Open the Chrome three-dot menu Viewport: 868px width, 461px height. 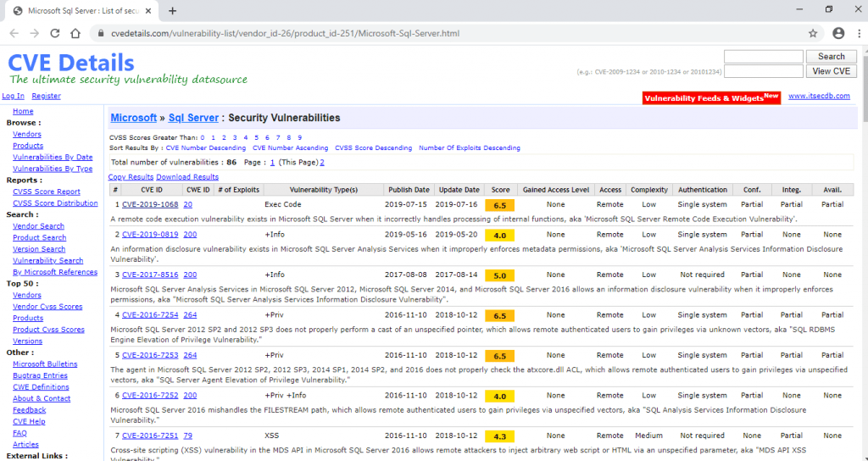[x=859, y=33]
